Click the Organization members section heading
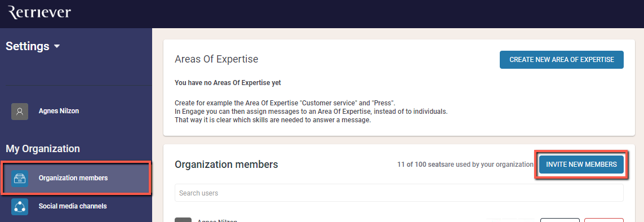The width and height of the screenshot is (644, 222). (226, 165)
